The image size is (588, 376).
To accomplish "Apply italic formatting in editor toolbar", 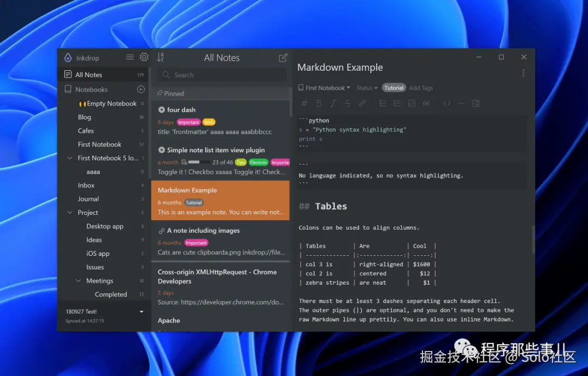I will 333,103.
